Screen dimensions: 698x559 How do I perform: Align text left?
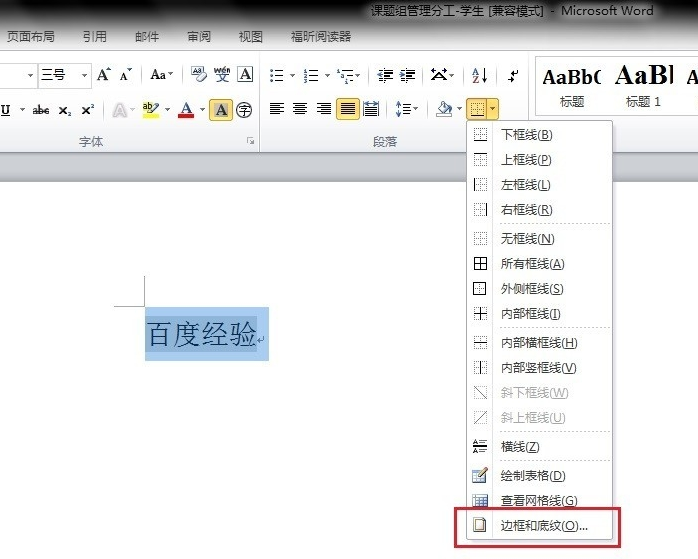277,109
